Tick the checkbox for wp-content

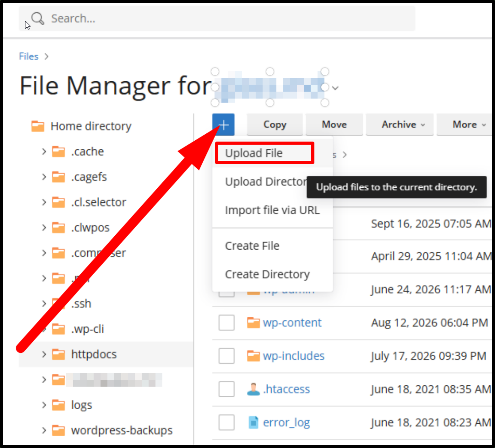pos(227,323)
